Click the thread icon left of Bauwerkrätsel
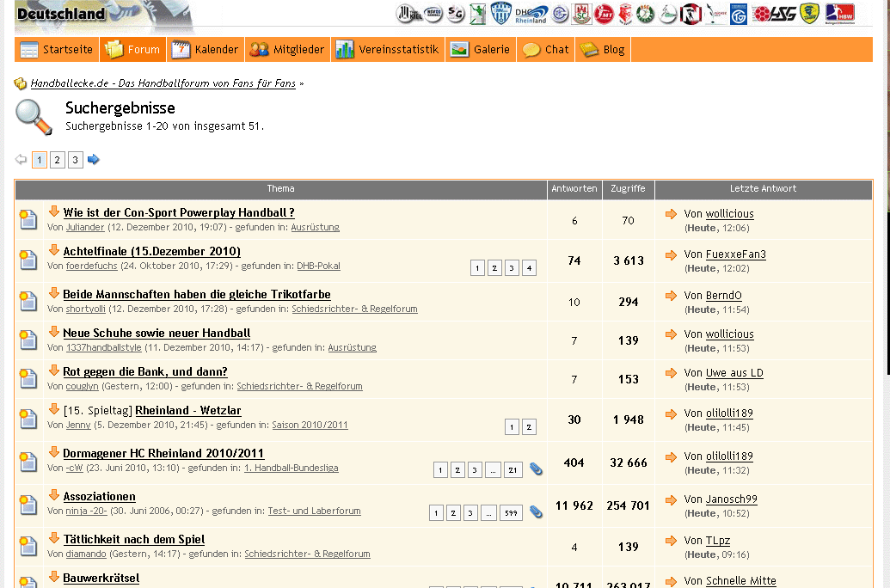Viewport: 890px width, 588px height. [28, 580]
